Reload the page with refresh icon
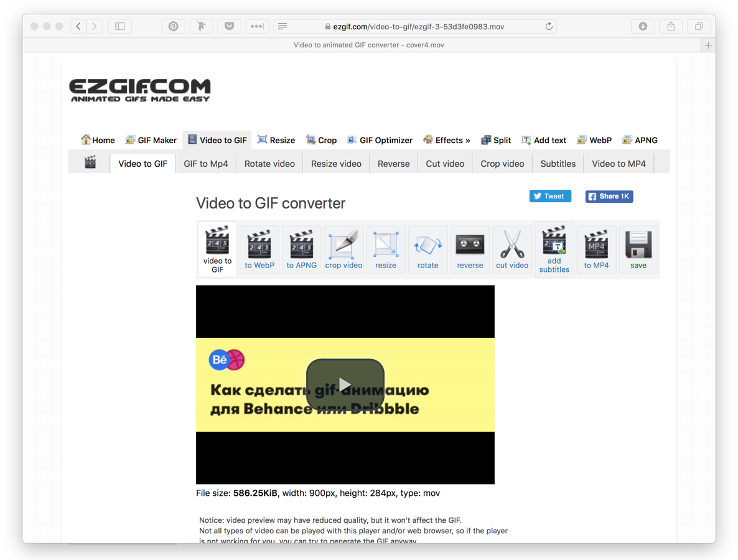The image size is (738, 560). click(x=549, y=26)
